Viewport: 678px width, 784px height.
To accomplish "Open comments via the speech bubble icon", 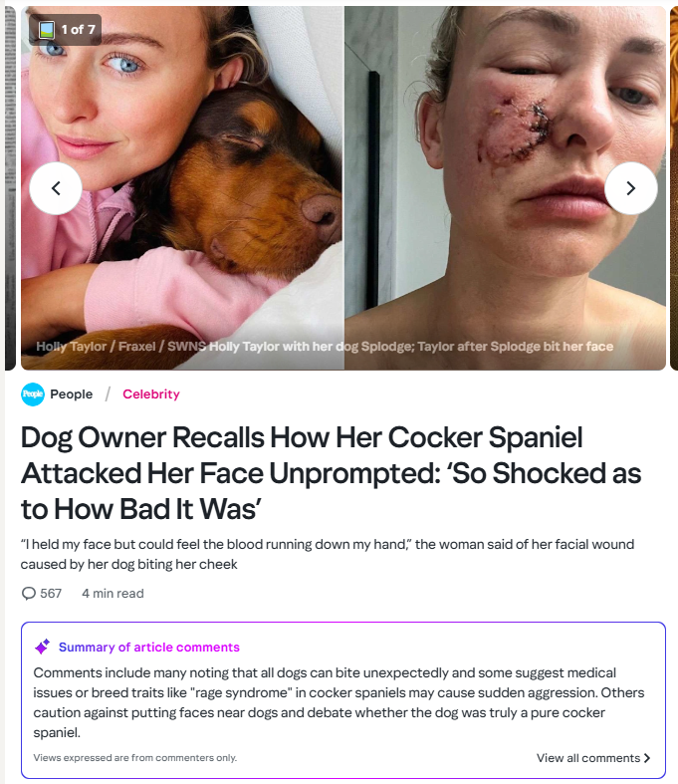I will pos(28,594).
